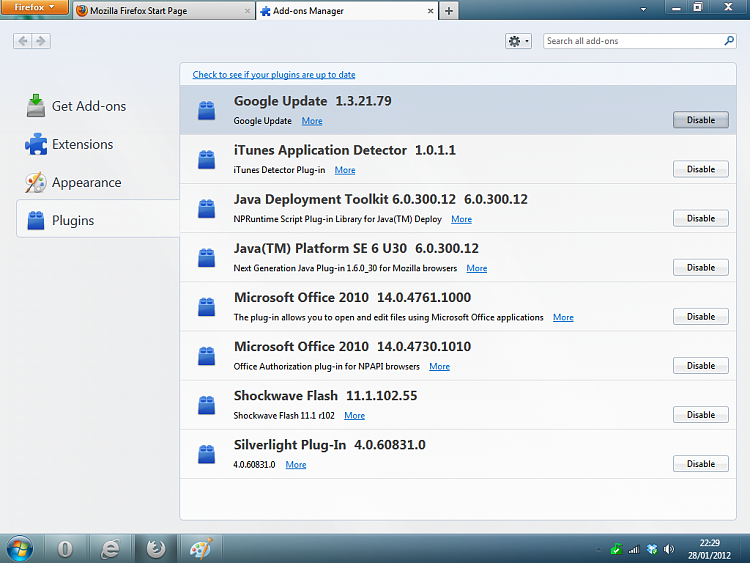The image size is (750, 563).
Task: Click the search magnifier icon
Action: 729,41
